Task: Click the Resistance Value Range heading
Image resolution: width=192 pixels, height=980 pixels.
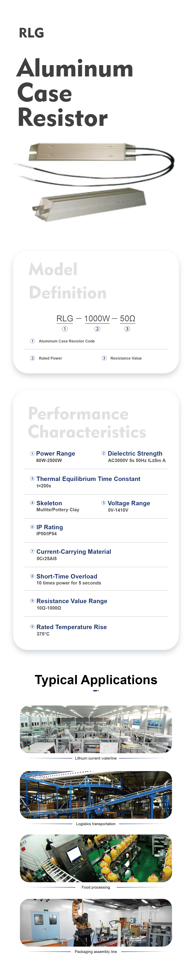Action: coord(72,601)
